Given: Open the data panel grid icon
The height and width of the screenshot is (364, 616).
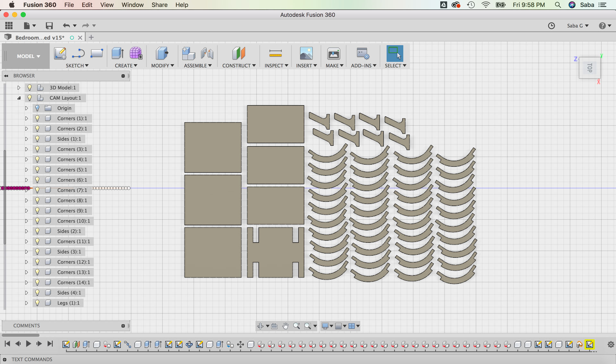Looking at the screenshot, I should point(9,26).
